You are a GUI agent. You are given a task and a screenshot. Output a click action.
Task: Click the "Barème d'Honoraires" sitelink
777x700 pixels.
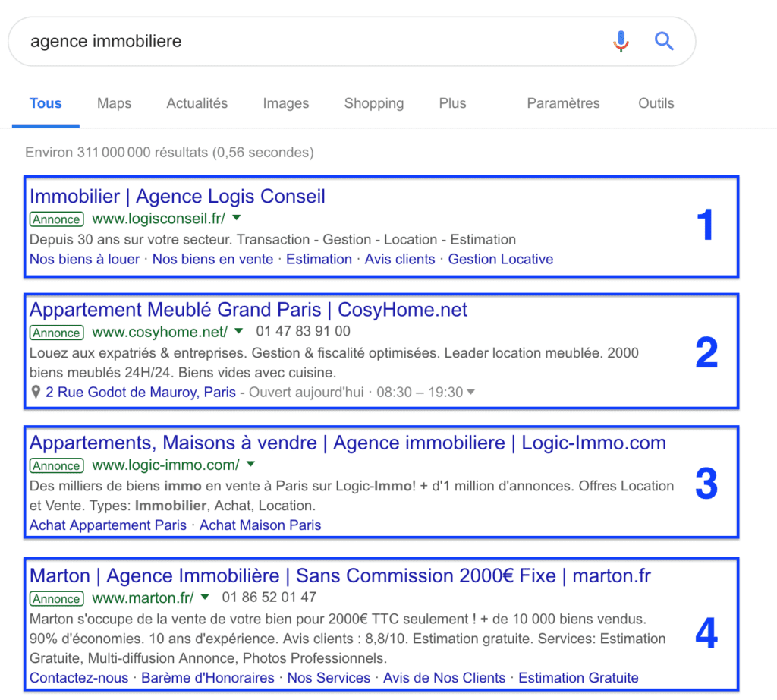208,678
